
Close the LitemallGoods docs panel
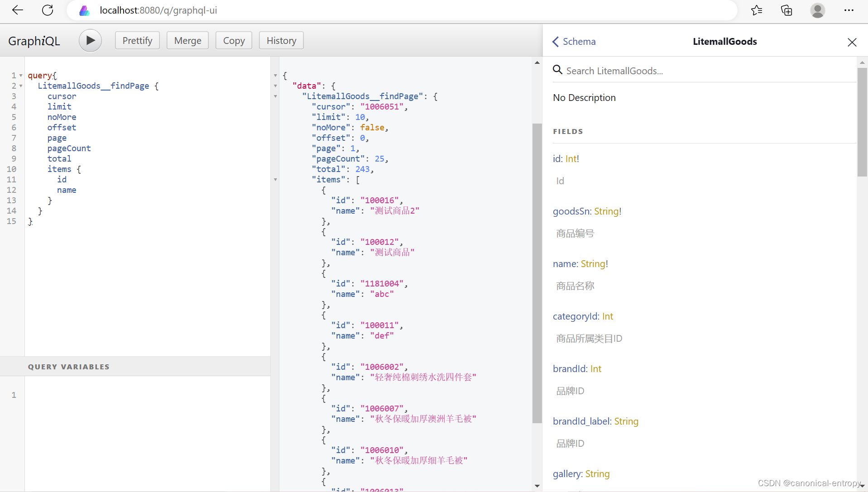pyautogui.click(x=852, y=42)
